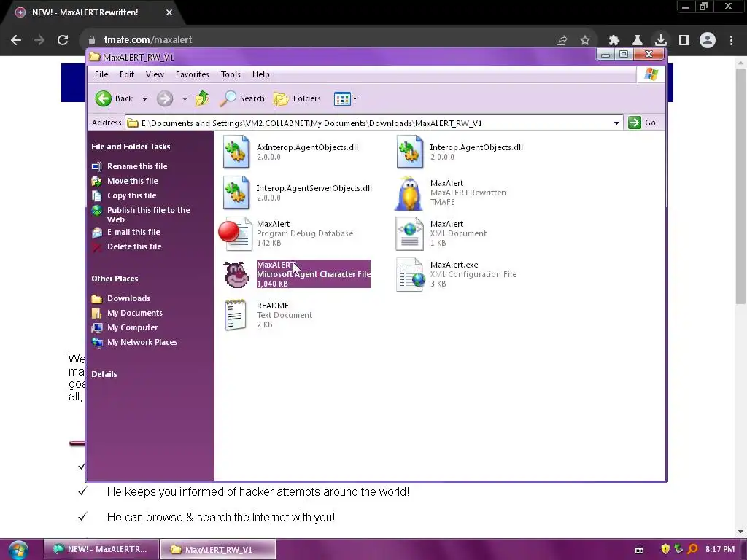Close the MaxALERTRewritten Chrome tab

tap(169, 12)
